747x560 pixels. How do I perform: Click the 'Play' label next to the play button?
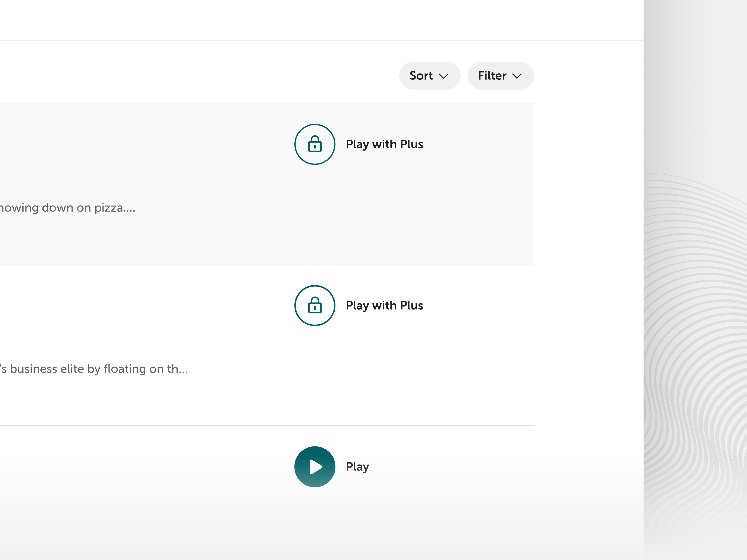[357, 467]
